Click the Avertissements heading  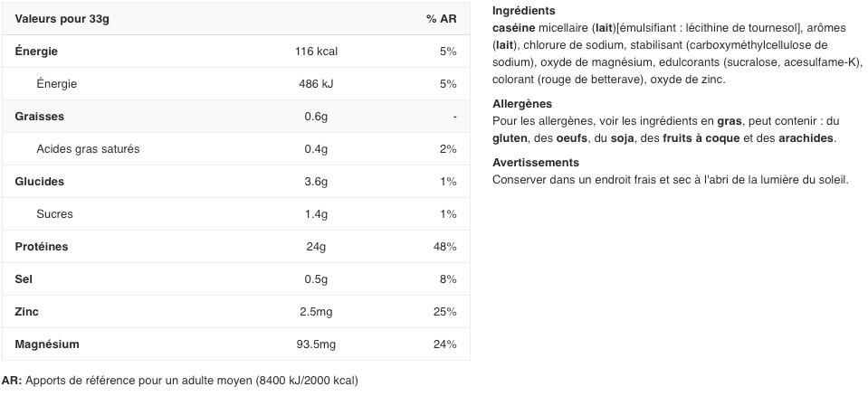(536, 163)
